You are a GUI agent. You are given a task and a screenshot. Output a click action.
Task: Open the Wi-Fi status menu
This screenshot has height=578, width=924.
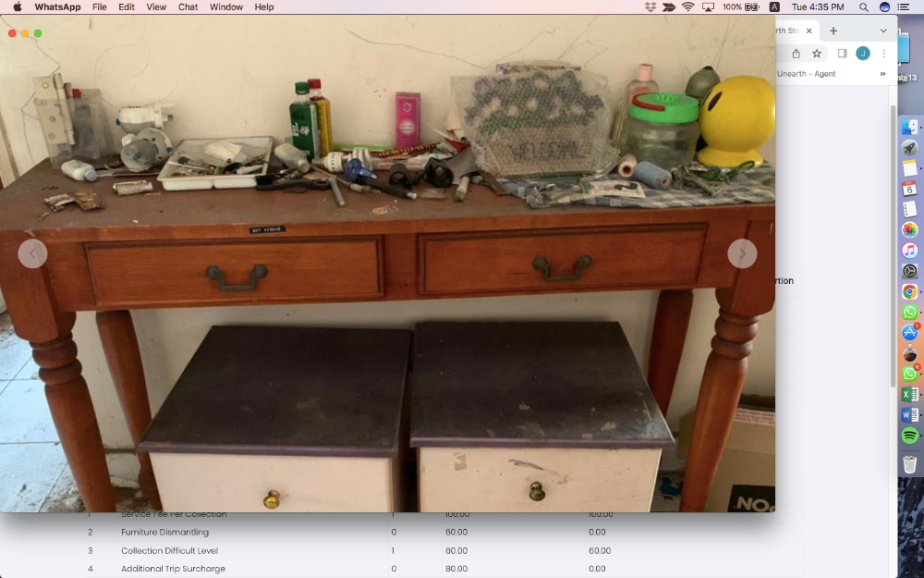click(688, 7)
